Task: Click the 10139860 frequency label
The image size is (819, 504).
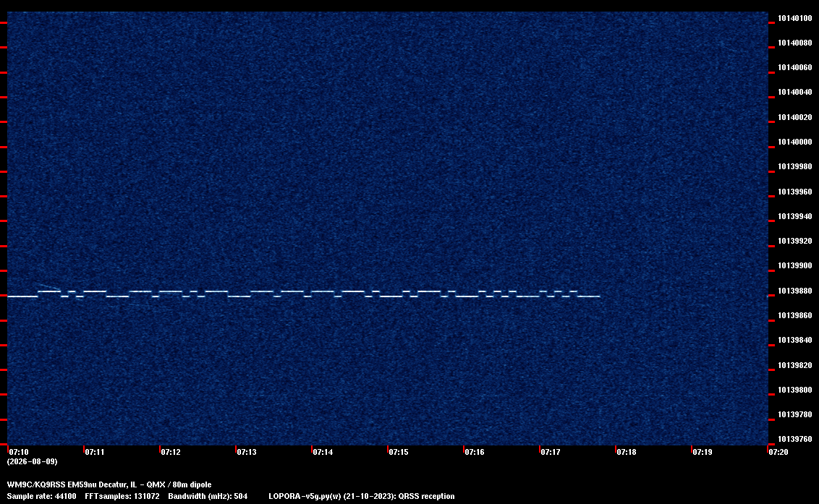Action: [794, 315]
